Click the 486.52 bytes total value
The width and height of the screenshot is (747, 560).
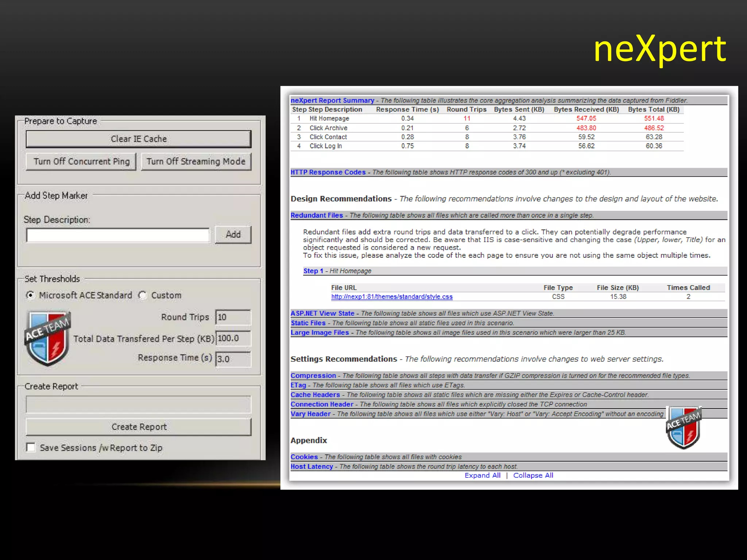[654, 128]
